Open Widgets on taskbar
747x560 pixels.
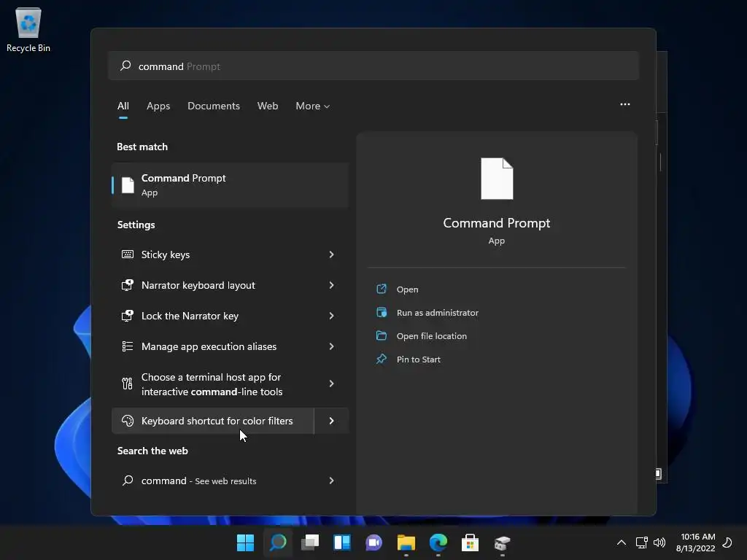[x=342, y=542]
